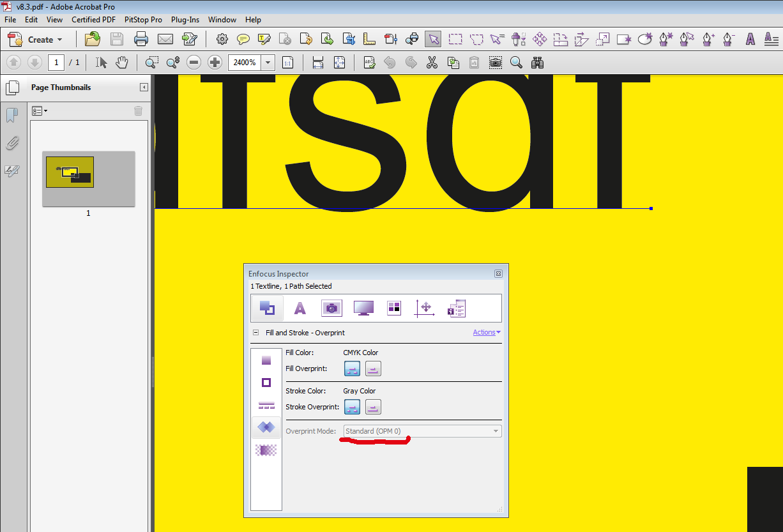Open the Edit menu

pyautogui.click(x=31, y=20)
